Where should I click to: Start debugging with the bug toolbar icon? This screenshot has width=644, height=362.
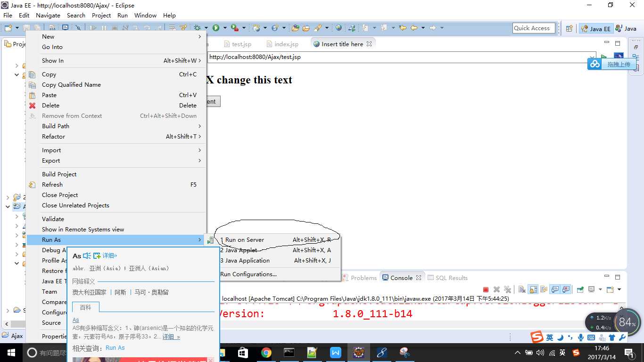point(197,28)
